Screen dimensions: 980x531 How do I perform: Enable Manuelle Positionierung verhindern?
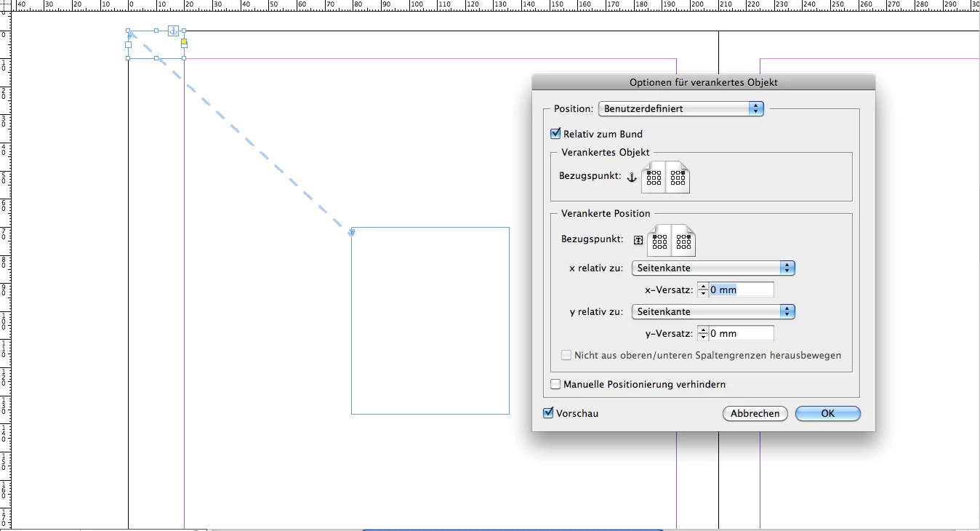[x=556, y=384]
